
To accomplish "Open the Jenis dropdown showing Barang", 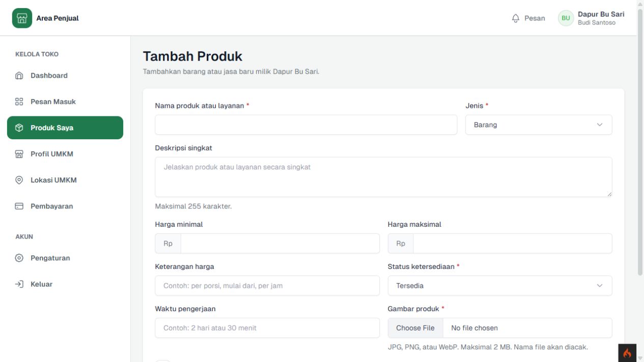I will [539, 125].
